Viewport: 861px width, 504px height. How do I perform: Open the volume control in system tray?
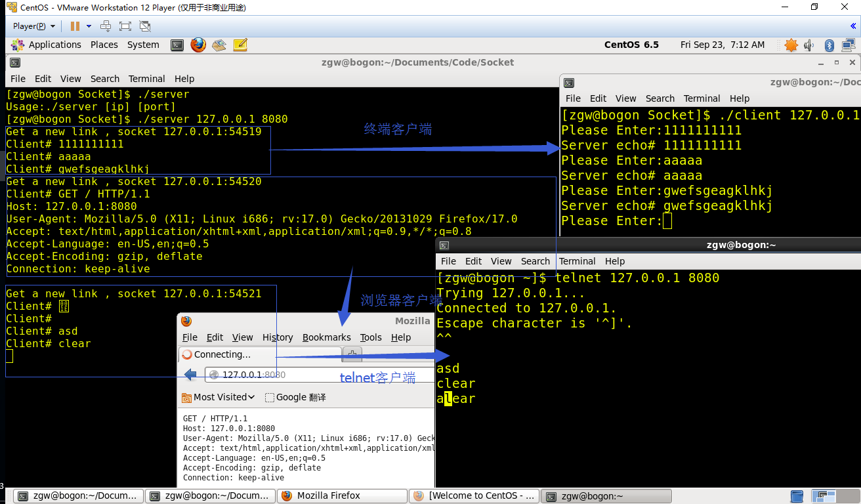[809, 45]
